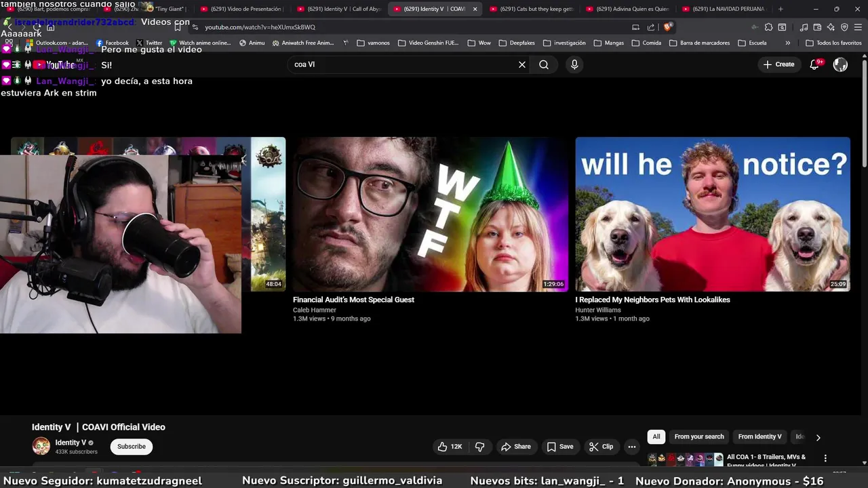Open Brave VPN shield icon

pyautogui.click(x=844, y=27)
